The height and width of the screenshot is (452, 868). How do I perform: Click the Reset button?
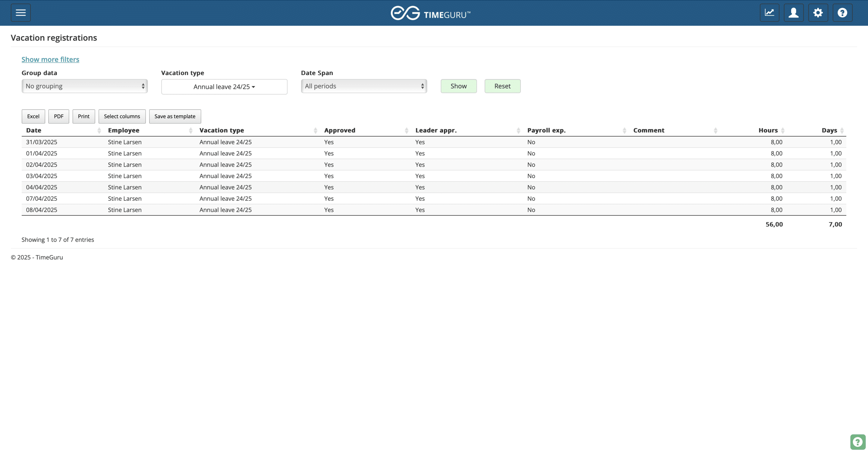tap(502, 86)
